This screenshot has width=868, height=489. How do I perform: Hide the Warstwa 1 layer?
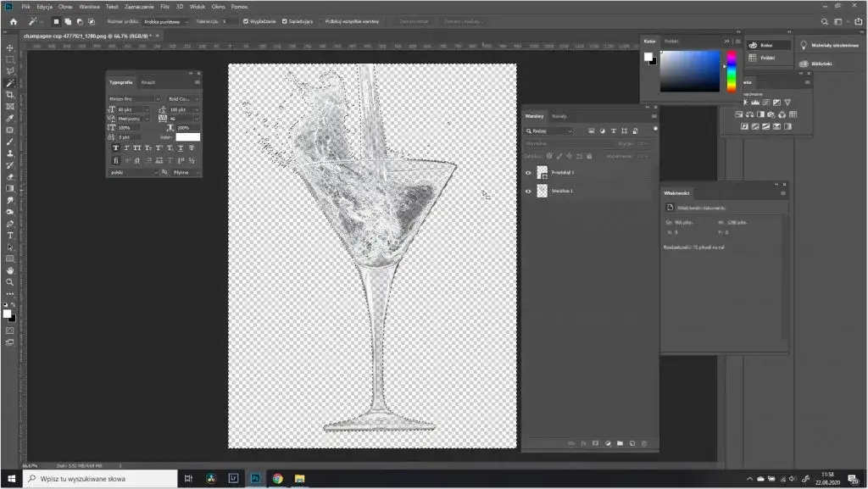click(x=528, y=191)
